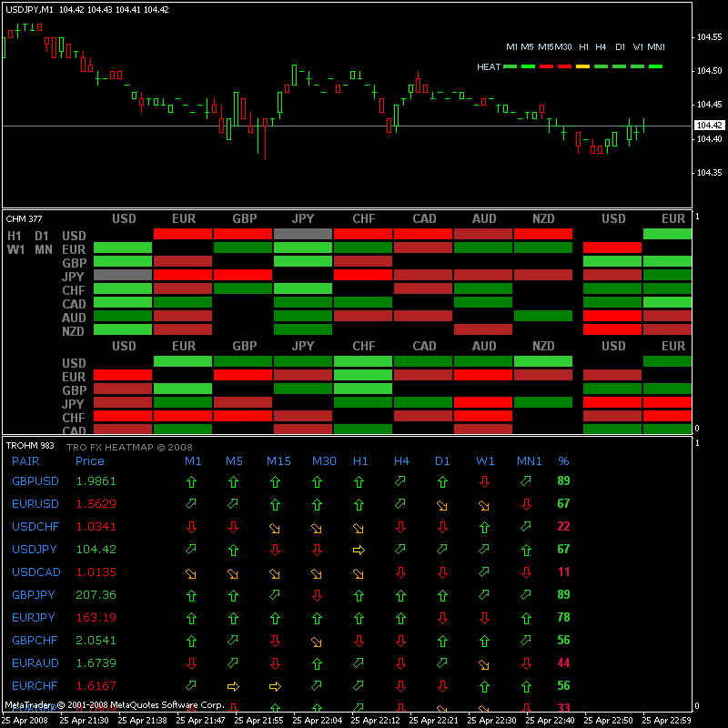Click the 25 Apr 22:04 time label

coord(317,721)
